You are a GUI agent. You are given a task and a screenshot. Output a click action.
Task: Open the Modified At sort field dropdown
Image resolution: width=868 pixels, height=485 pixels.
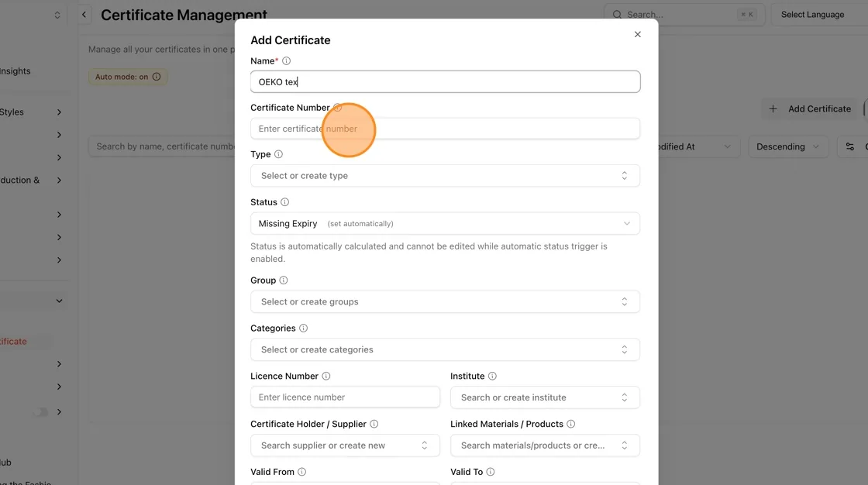tap(698, 146)
